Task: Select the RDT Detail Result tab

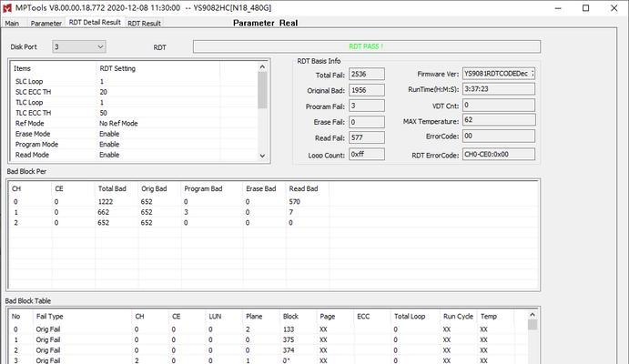Action: click(95, 23)
